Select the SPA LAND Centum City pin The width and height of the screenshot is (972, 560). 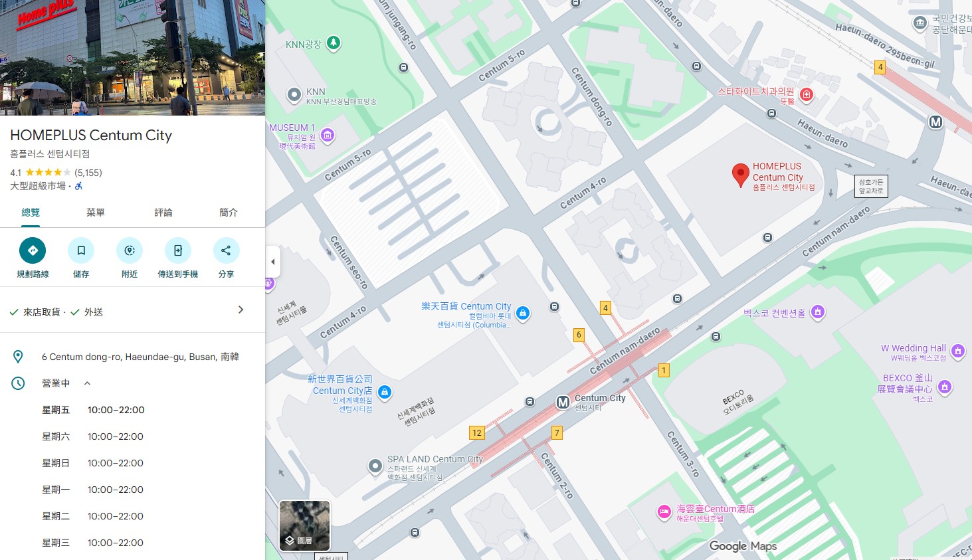click(375, 466)
